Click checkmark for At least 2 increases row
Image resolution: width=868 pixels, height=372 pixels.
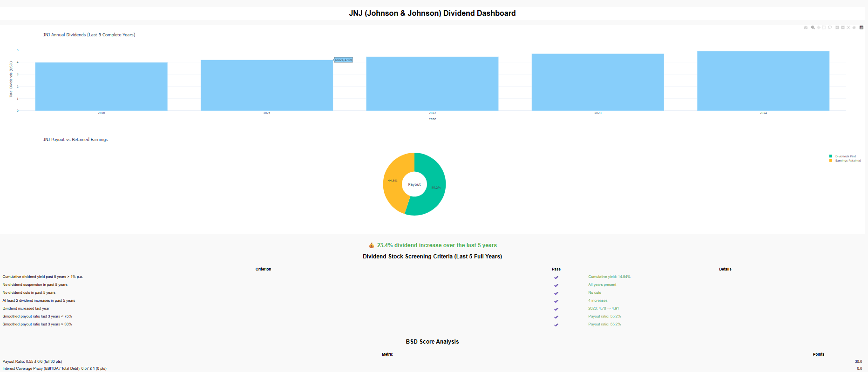[556, 301]
